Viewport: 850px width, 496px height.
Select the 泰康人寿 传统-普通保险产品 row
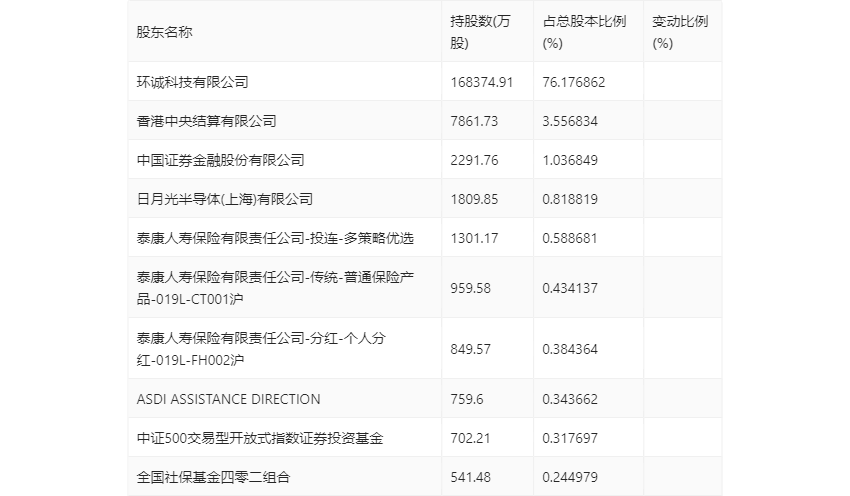click(x=425, y=287)
